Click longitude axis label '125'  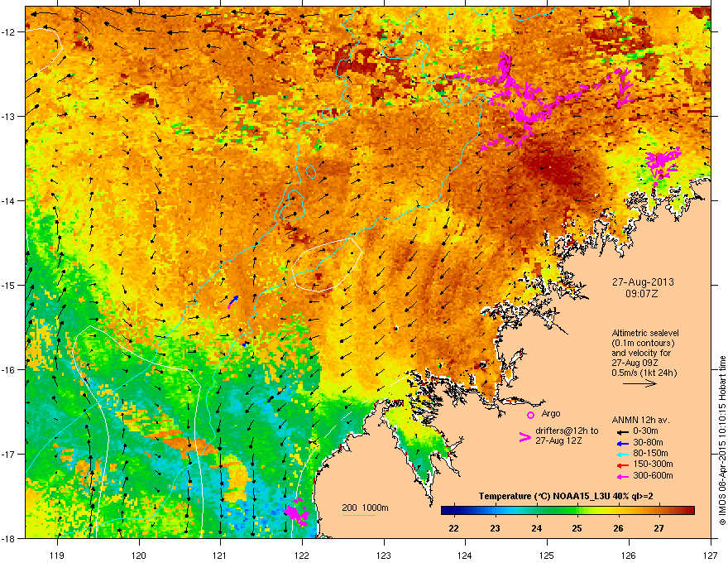[548, 555]
